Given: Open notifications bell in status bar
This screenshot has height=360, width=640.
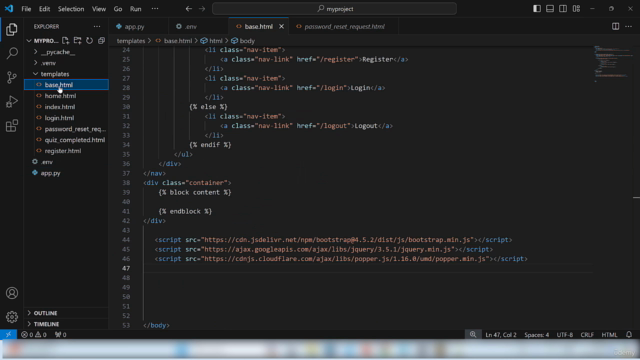Looking at the screenshot, I should tap(629, 334).
